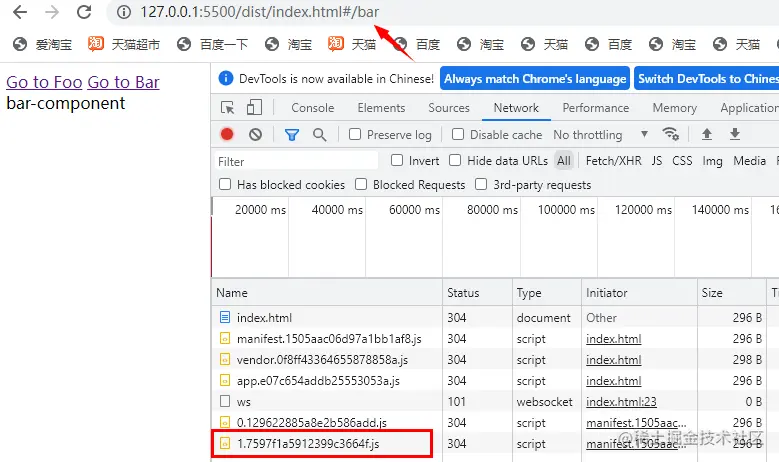The image size is (779, 462).
Task: Click the inspect element picker icon
Action: [x=228, y=108]
